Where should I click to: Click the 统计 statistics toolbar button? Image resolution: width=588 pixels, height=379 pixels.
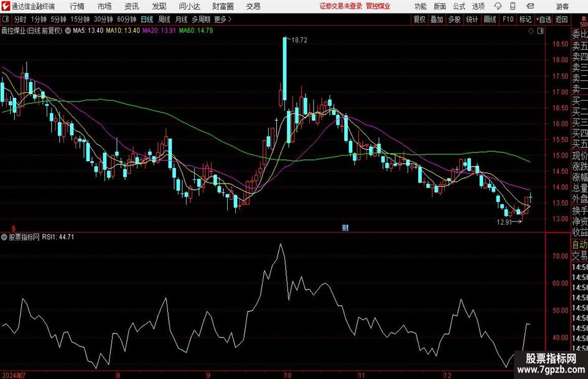(472, 19)
